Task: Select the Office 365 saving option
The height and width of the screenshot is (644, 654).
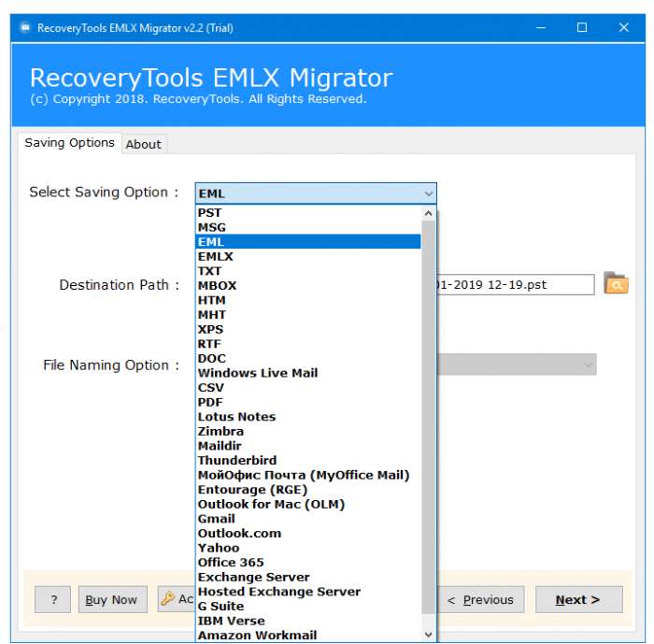Action: tap(308, 562)
